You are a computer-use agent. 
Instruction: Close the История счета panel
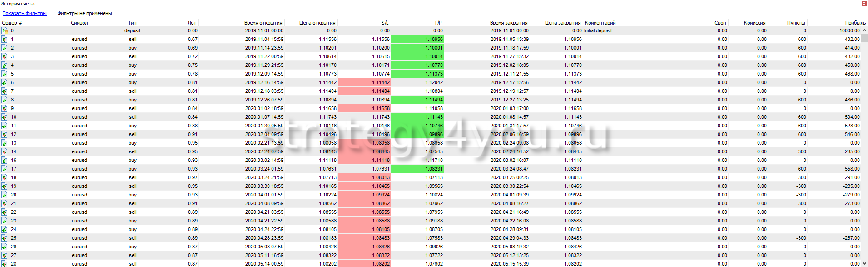pos(864,4)
